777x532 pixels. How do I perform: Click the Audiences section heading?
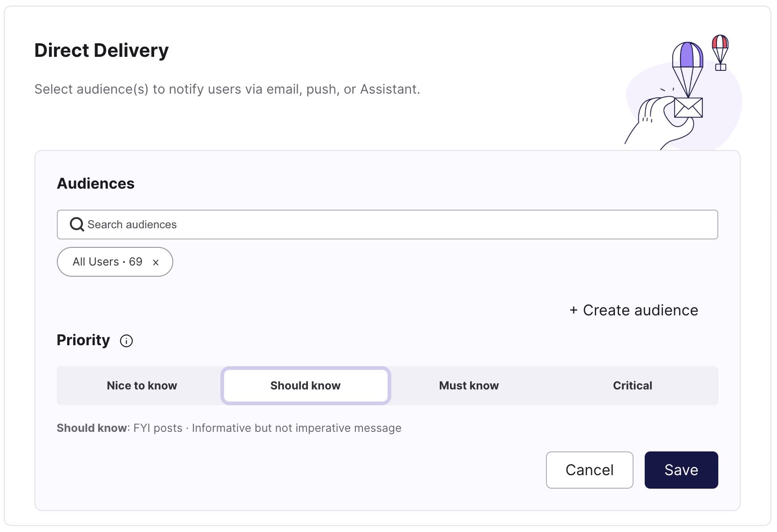coord(95,184)
